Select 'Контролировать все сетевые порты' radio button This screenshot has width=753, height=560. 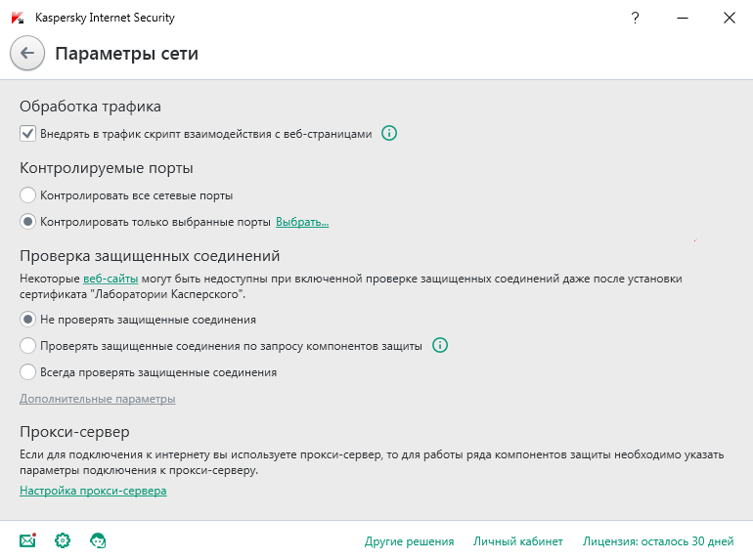27,195
